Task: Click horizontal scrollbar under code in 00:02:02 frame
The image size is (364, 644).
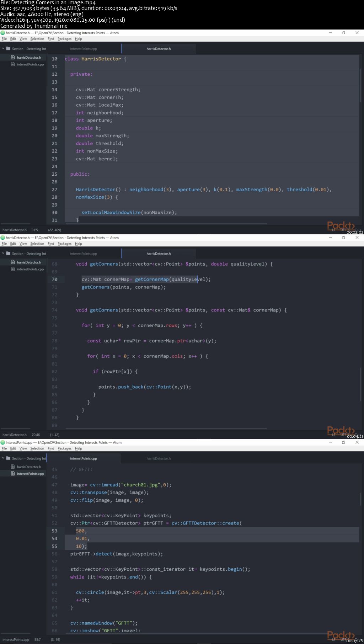Action: [165, 224]
